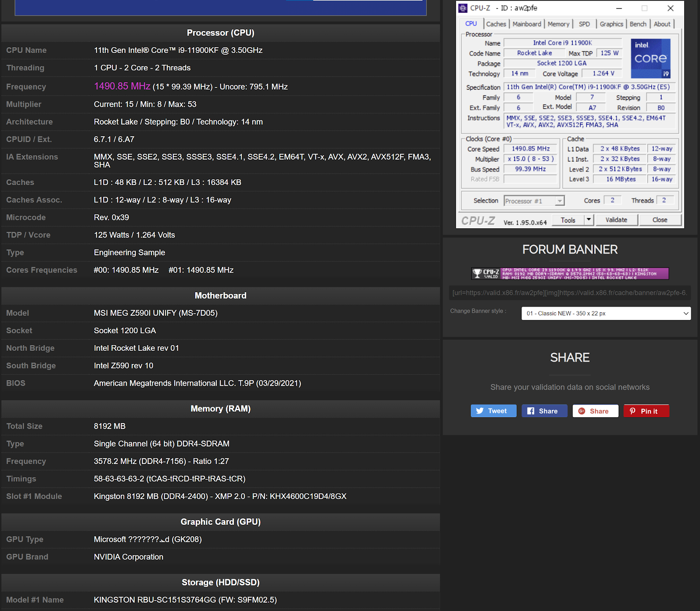Screen dimensions: 700x611
Task: Click the Tools button in CPU-Z
Action: click(568, 220)
